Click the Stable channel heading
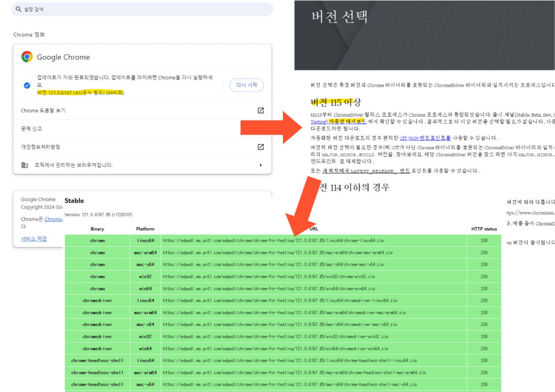The height and width of the screenshot is (392, 555). coord(74,201)
